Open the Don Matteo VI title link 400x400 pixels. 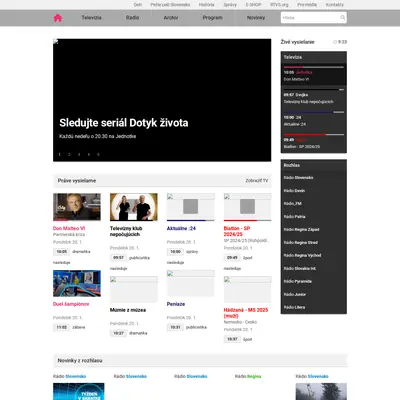pos(69,228)
